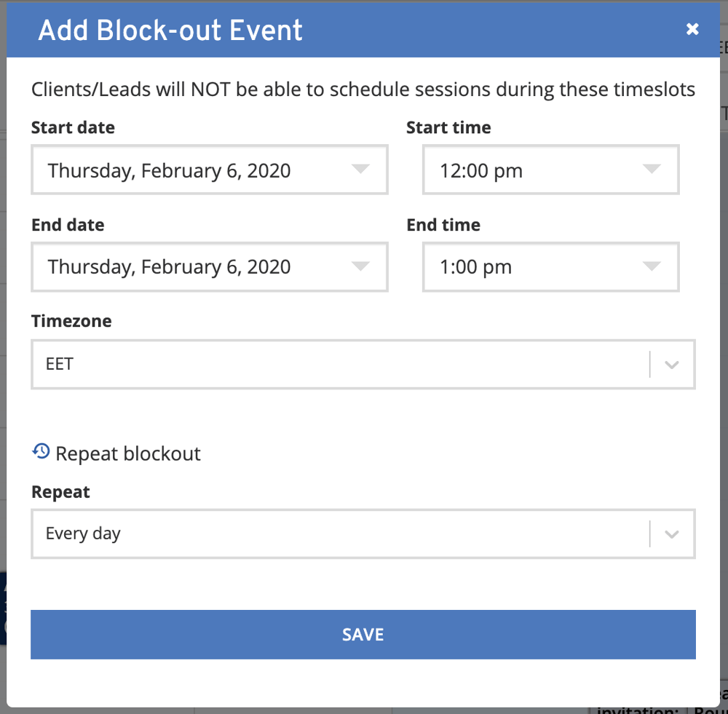Open the Repeat frequency dropdown set to Every day
Image resolution: width=728 pixels, height=714 pixels.
point(363,533)
